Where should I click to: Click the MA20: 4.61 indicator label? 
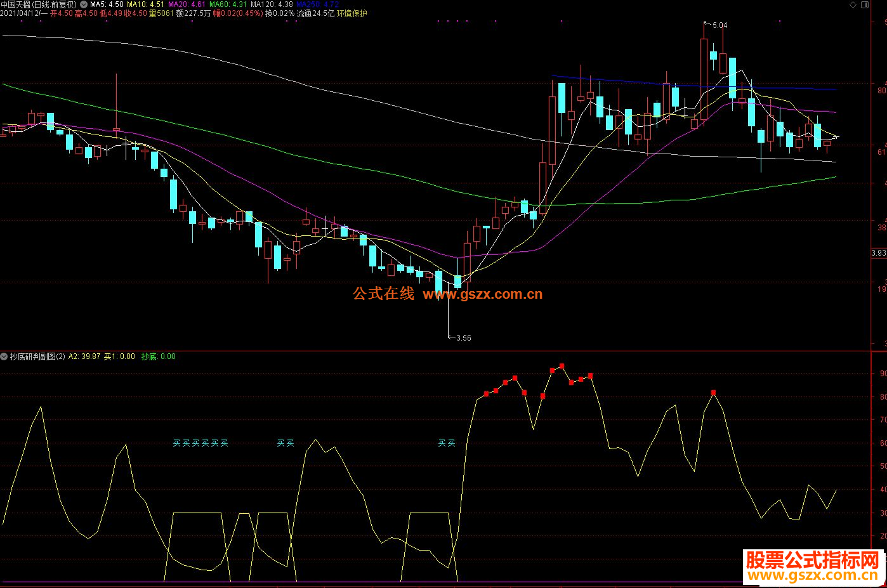(x=187, y=4)
